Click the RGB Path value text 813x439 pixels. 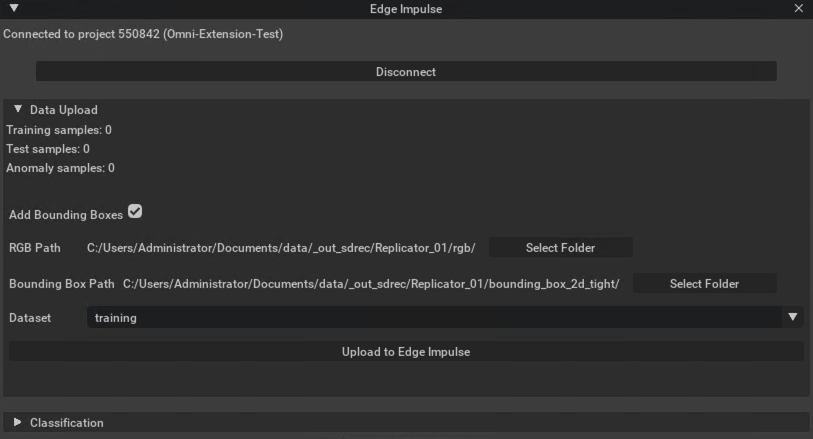click(x=281, y=248)
